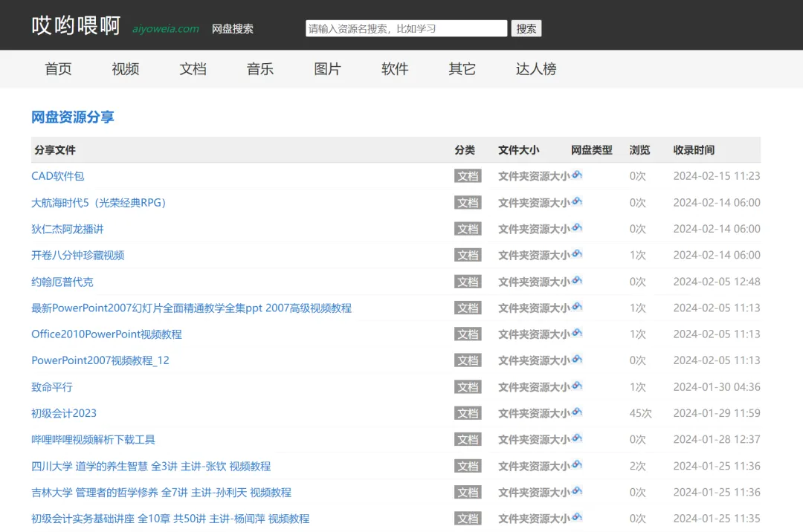The height and width of the screenshot is (532, 803).
Task: Open the 首页 navigation tab
Action: point(58,69)
